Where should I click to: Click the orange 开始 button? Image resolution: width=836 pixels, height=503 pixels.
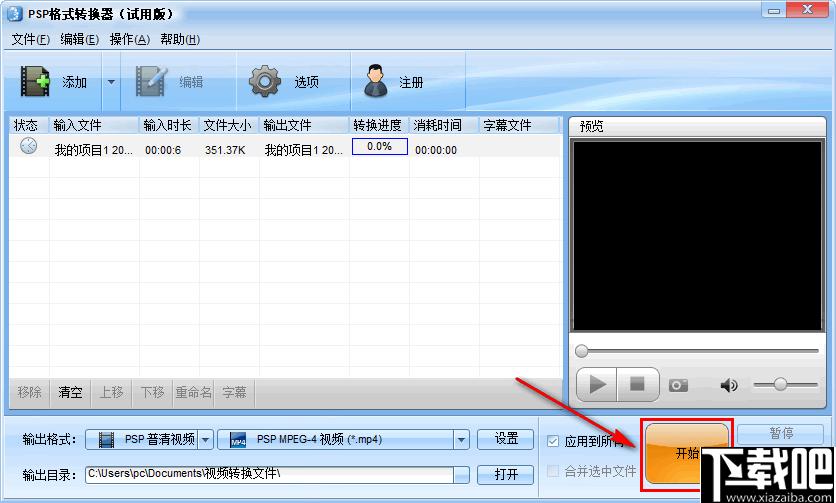click(x=686, y=453)
